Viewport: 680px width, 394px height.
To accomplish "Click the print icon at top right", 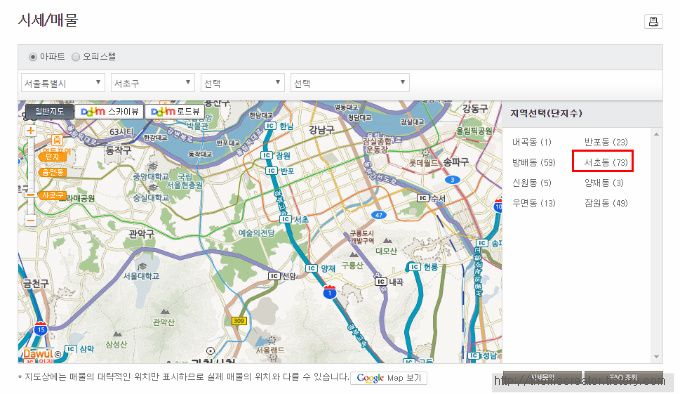I will [x=653, y=21].
